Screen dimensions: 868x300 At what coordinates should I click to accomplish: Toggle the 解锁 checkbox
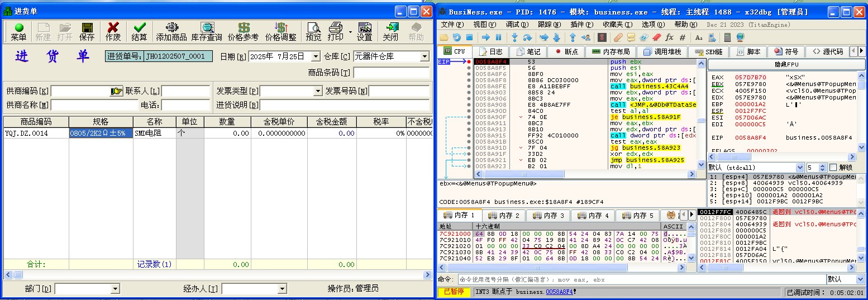833,168
